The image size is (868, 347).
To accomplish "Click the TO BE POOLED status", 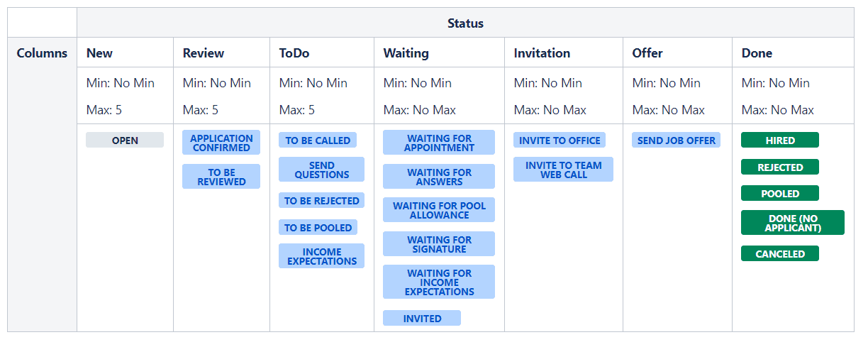I will click(x=318, y=228).
